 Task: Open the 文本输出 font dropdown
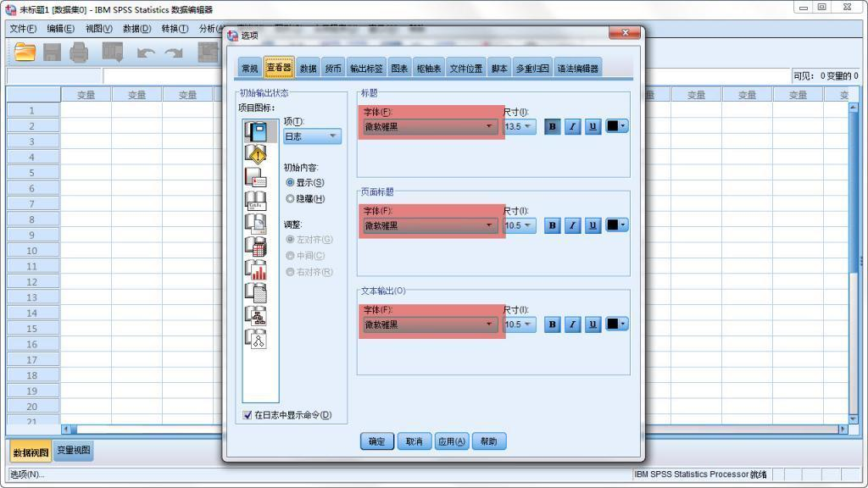(x=430, y=324)
